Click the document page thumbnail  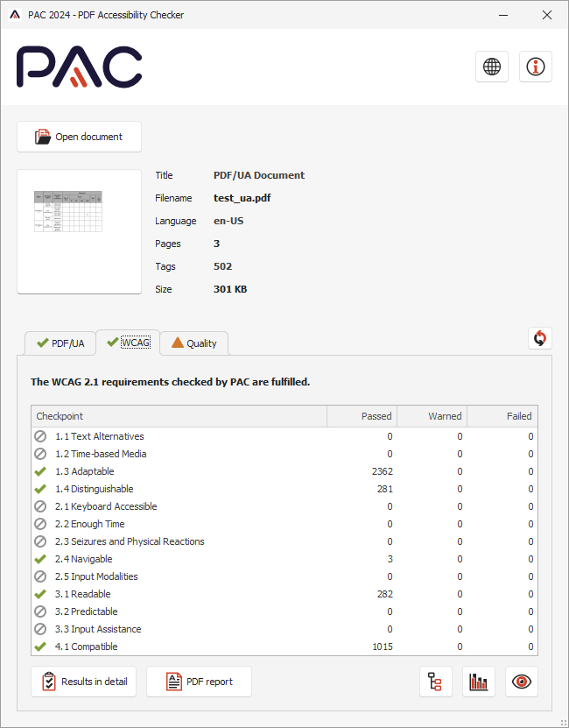tap(79, 231)
